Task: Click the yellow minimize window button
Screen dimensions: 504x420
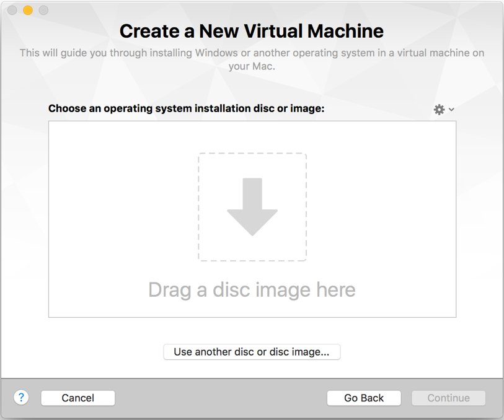Action: 28,11
